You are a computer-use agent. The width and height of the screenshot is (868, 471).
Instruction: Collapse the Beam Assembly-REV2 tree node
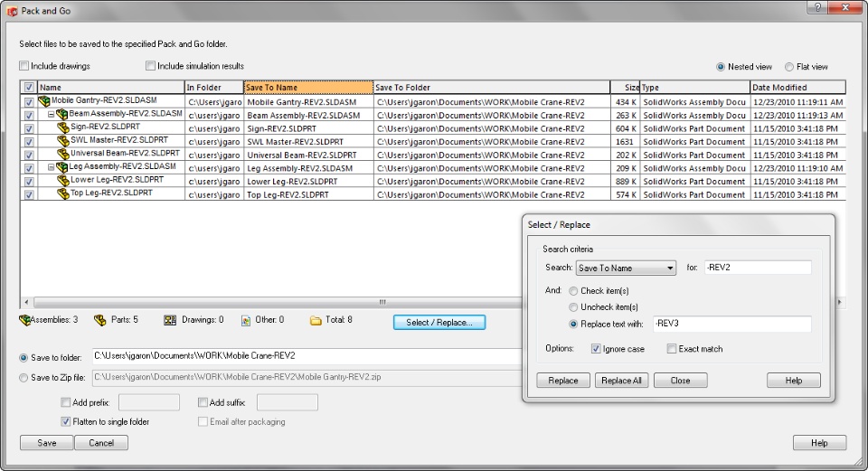[51, 115]
